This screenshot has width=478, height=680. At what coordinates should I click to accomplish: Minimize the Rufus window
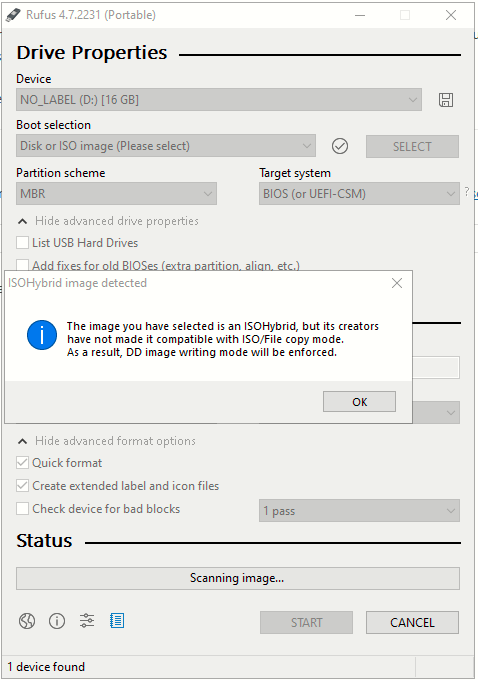360,15
